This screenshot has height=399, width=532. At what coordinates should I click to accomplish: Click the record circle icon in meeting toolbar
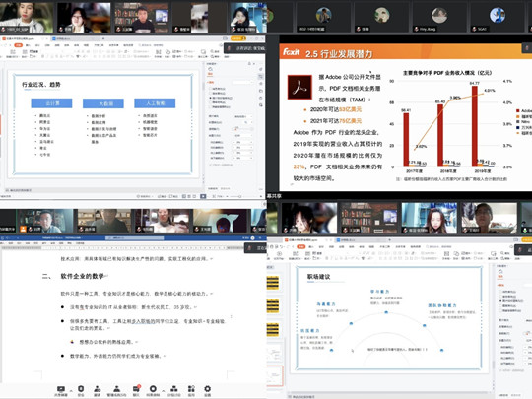(153, 389)
